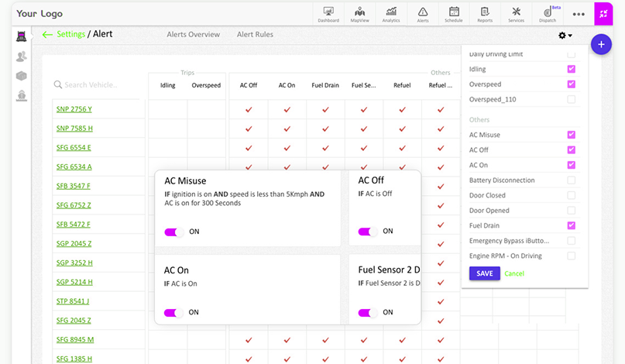This screenshot has width=625, height=364.
Task: Click the blue plus add button
Action: (x=600, y=45)
